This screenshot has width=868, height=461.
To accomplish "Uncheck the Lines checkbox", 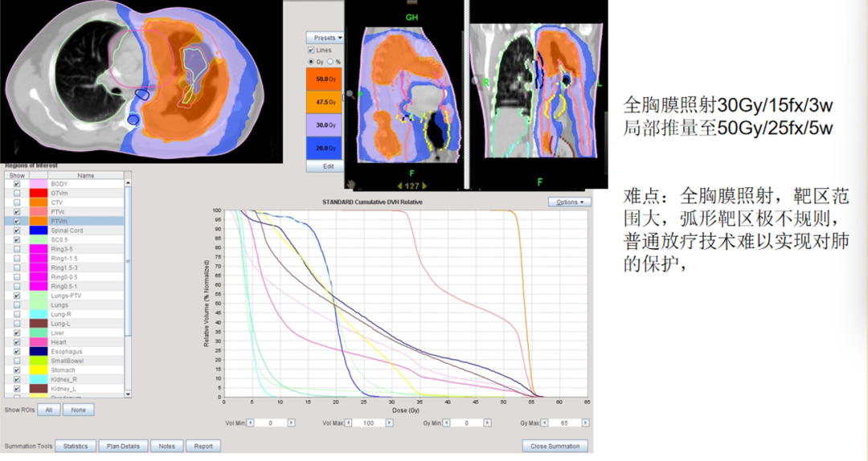I will (x=312, y=50).
